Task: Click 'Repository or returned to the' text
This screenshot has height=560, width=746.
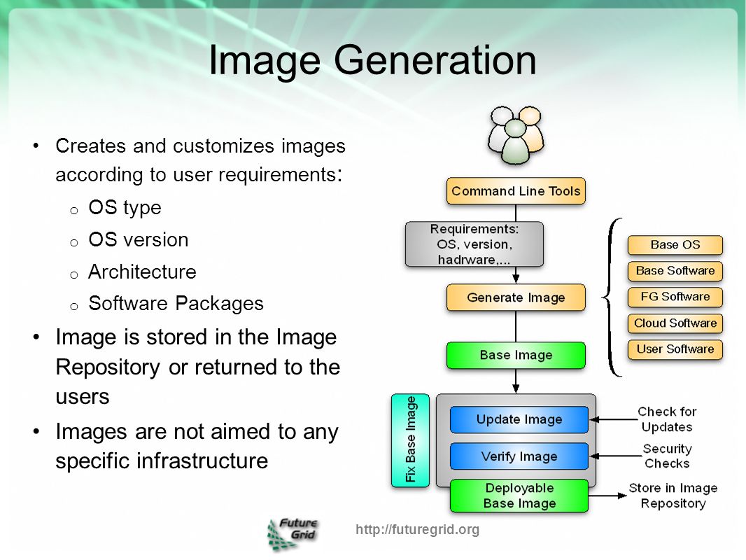Action: (x=198, y=367)
